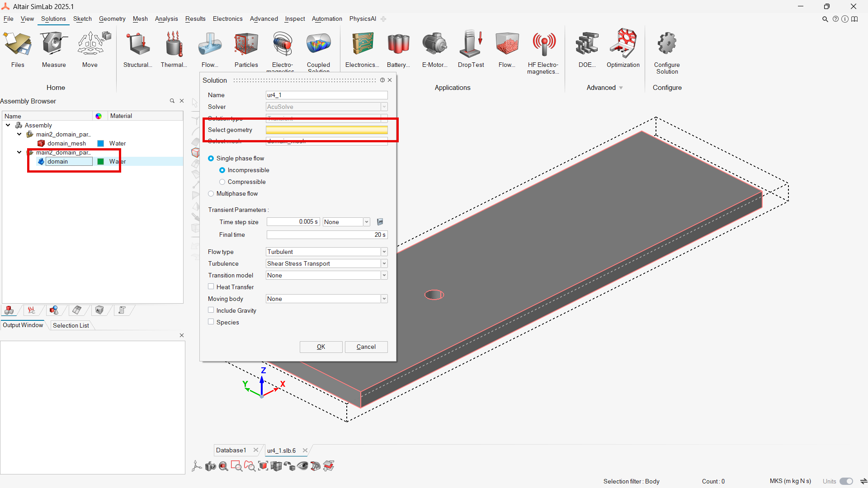Collapse the Assembly tree root
Screen dimensions: 868x488
click(x=8, y=125)
